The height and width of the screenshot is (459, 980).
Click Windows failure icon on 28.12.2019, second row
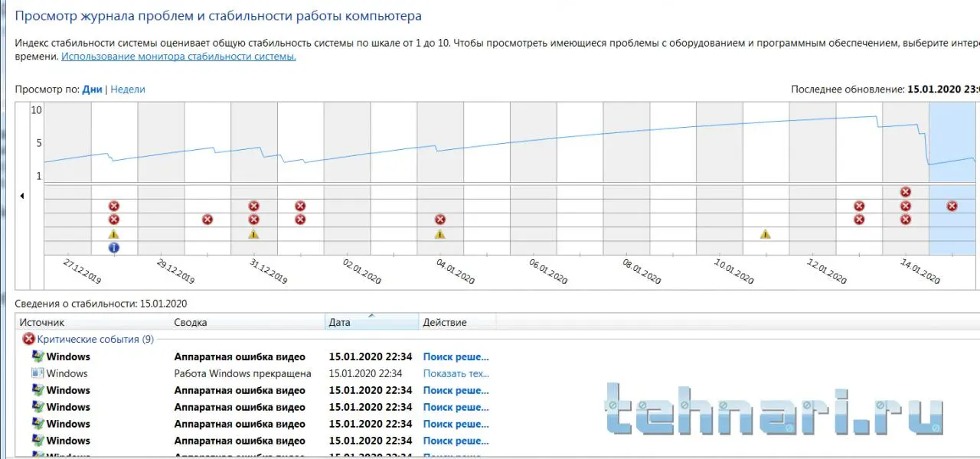pyautogui.click(x=114, y=206)
